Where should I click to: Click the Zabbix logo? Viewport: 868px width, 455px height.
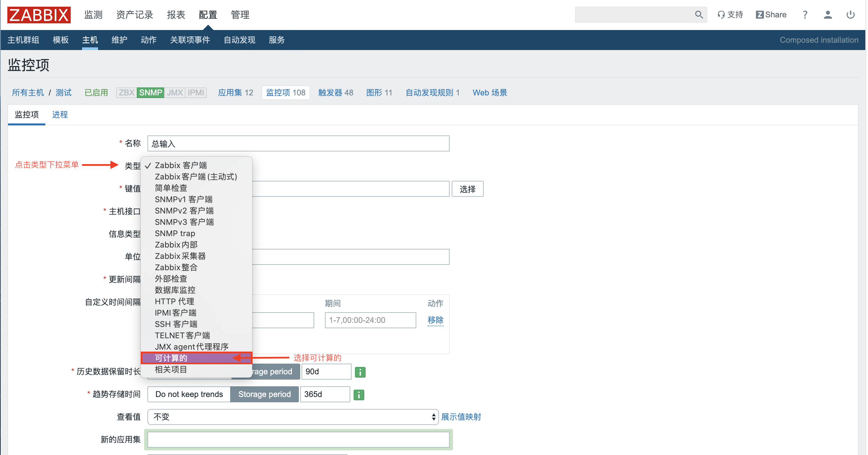tap(39, 15)
